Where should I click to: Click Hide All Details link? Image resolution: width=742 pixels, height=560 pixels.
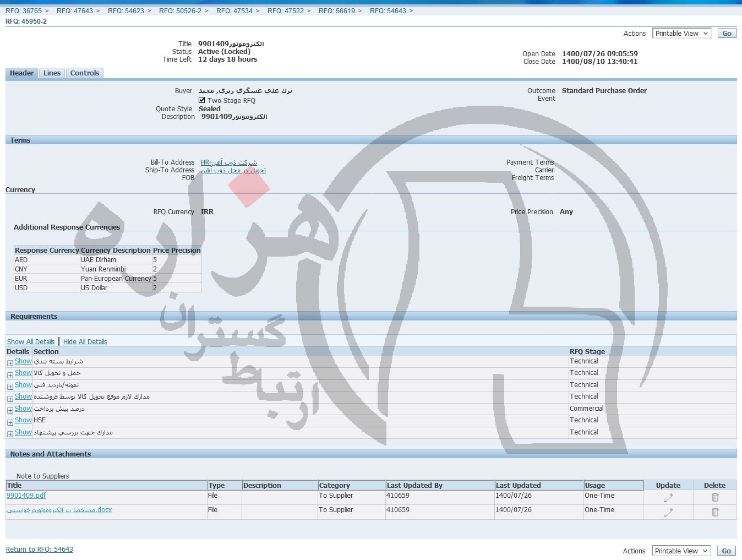coord(85,342)
